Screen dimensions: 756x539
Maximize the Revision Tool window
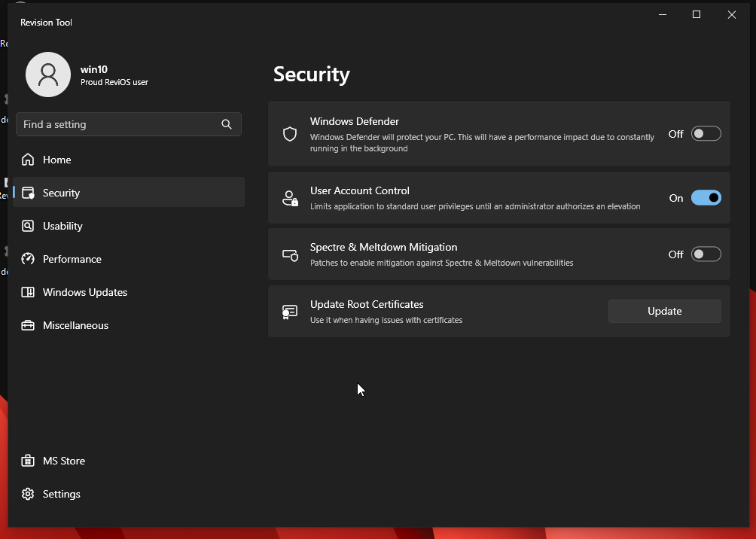(697, 14)
